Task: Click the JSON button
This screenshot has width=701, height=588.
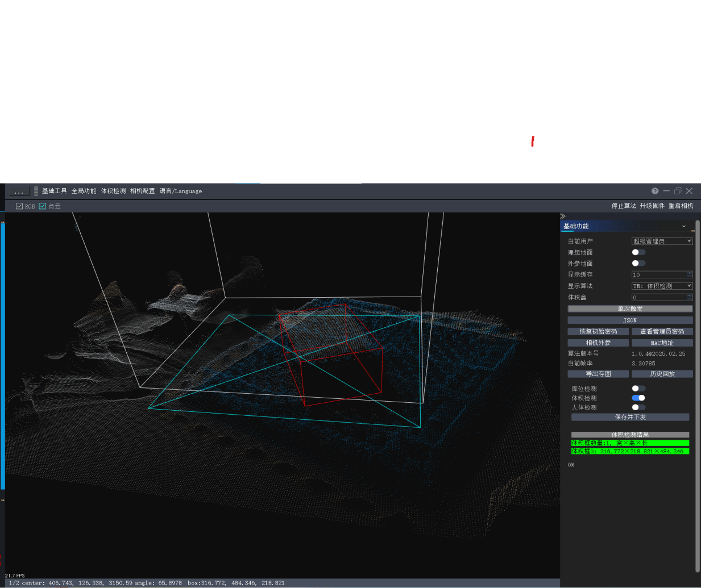Action: click(x=630, y=320)
